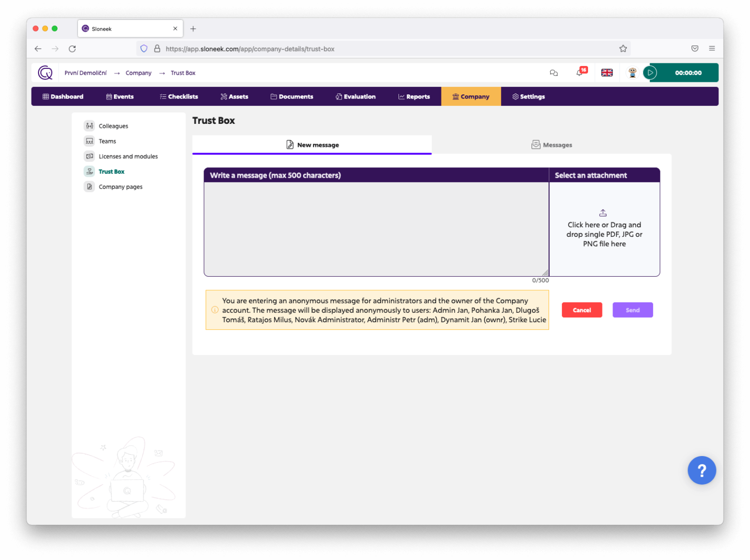Bookmark this page with the star
The height and width of the screenshot is (560, 750).
coord(623,49)
